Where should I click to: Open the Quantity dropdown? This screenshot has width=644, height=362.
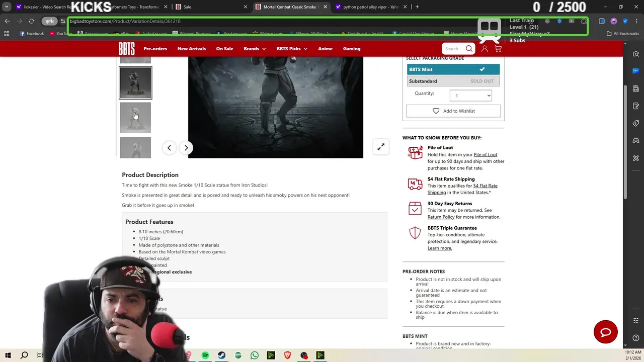pos(471,96)
